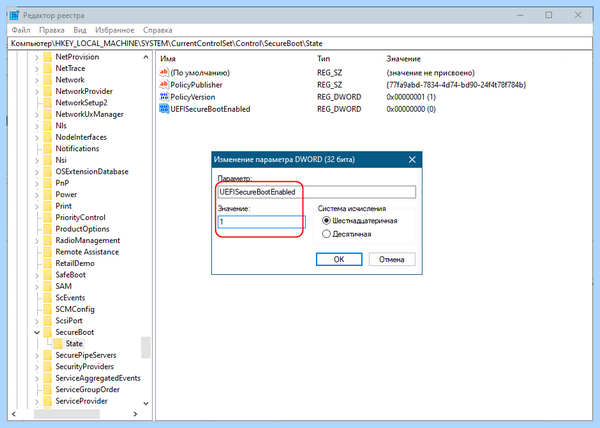This screenshot has width=600, height=428.
Task: Click the tree horizontal scroll left arrow
Action: tap(14, 414)
